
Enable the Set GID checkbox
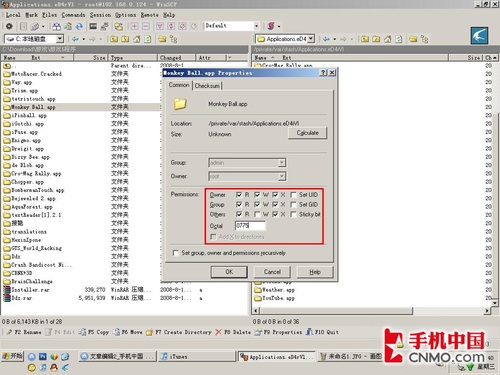click(x=293, y=204)
